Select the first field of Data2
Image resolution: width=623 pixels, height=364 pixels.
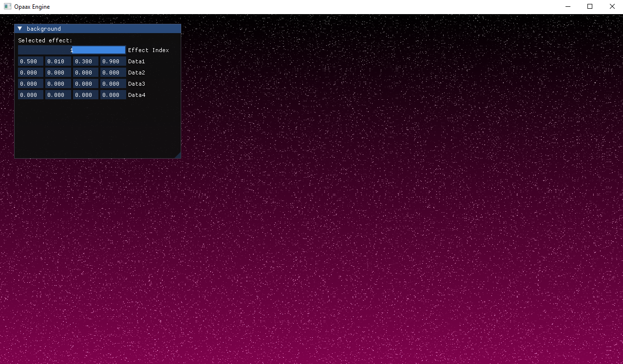pos(30,73)
